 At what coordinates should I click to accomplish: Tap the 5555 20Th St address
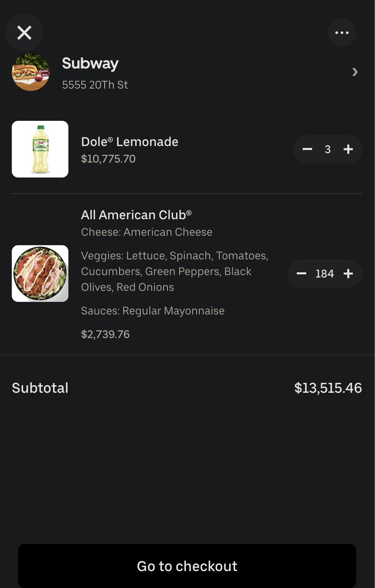95,85
